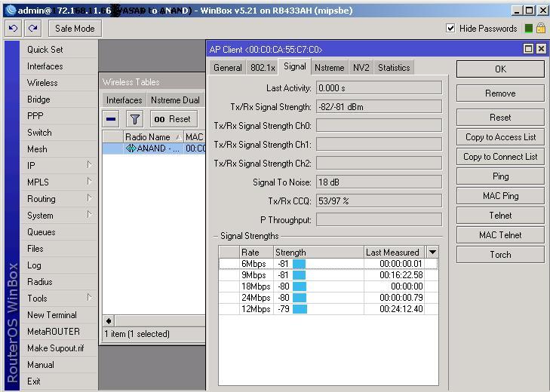Click the ANAND station link icon
Screen dimensions: 550x392
(x=131, y=149)
